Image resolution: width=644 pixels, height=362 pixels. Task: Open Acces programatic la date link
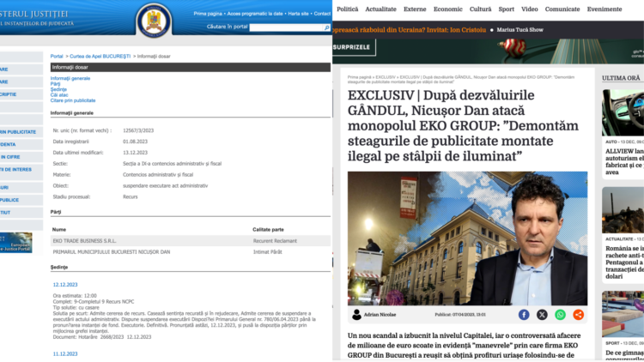click(255, 14)
